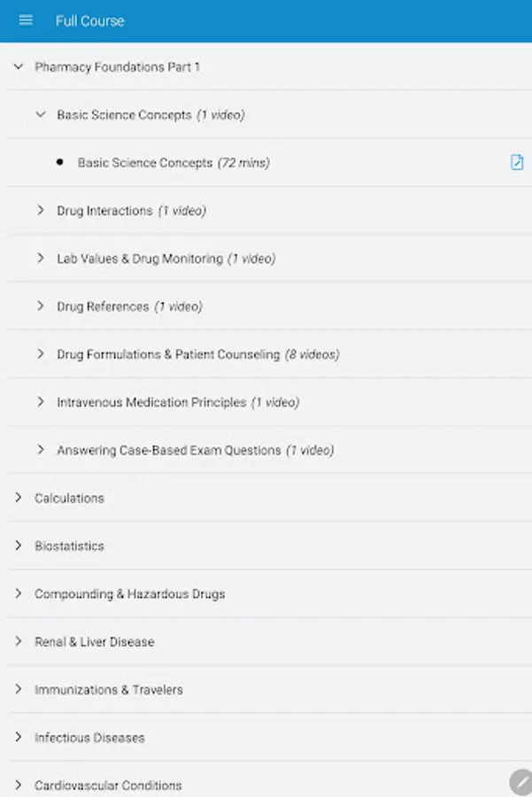The image size is (532, 797).
Task: Open Cardiovascular Conditions section
Action: pyautogui.click(x=108, y=785)
